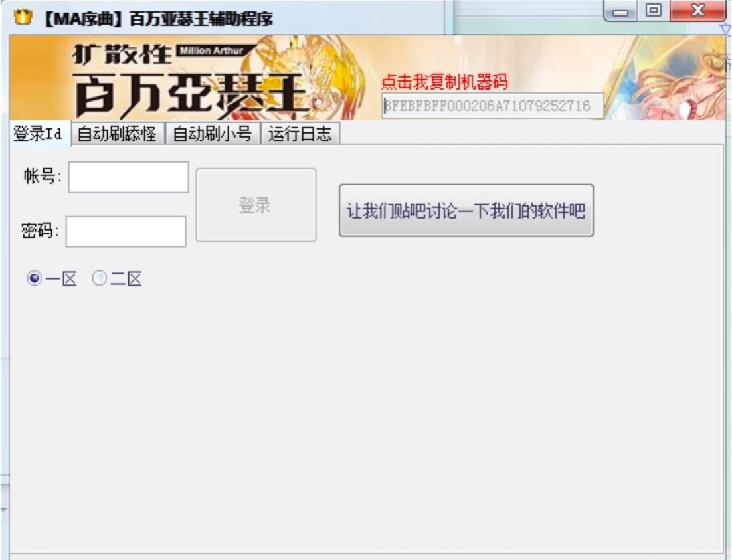Click 让我们贴吧讨论一下我们的软件吧 button

466,210
